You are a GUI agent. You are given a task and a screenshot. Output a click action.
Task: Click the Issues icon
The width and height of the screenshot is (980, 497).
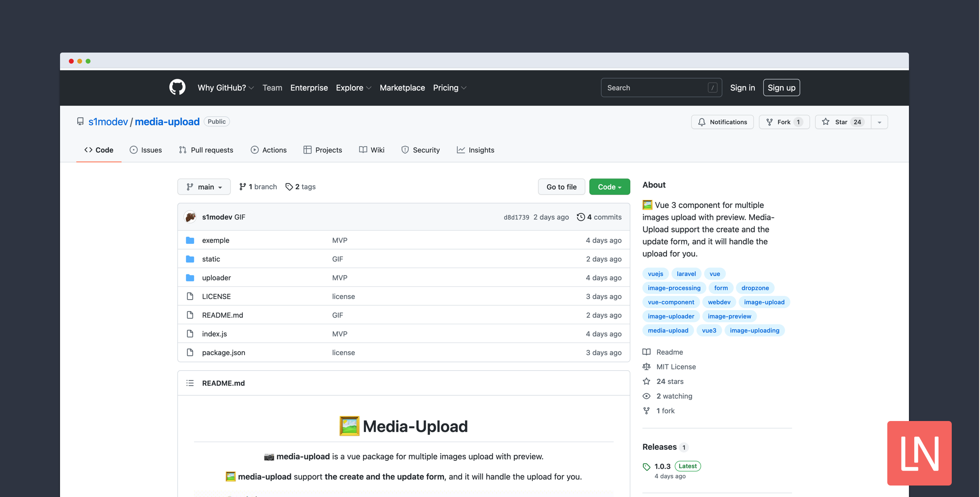133,149
